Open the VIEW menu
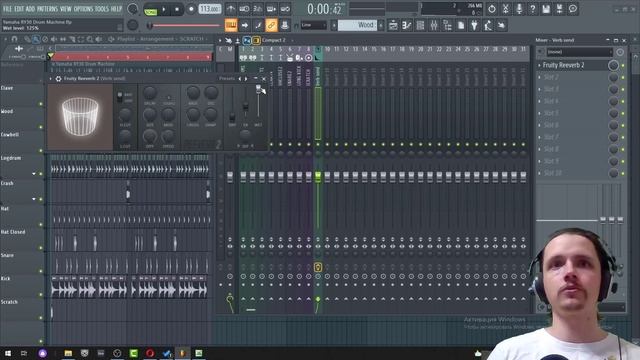Image resolution: width=640 pixels, height=360 pixels. [x=66, y=9]
